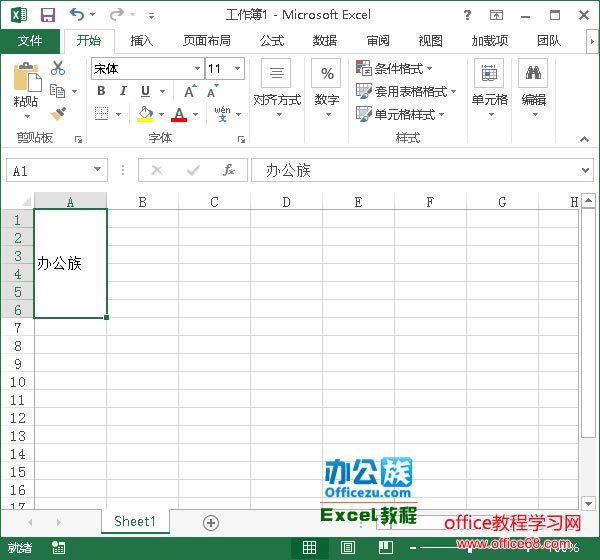Screen dimensions: 600x560
Task: Expand the font color dropdown arrow
Action: coord(195,114)
